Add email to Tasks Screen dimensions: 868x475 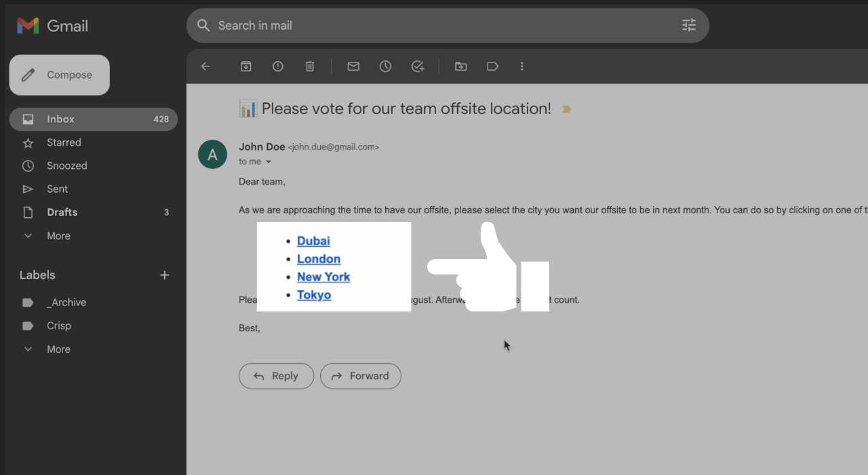click(418, 66)
